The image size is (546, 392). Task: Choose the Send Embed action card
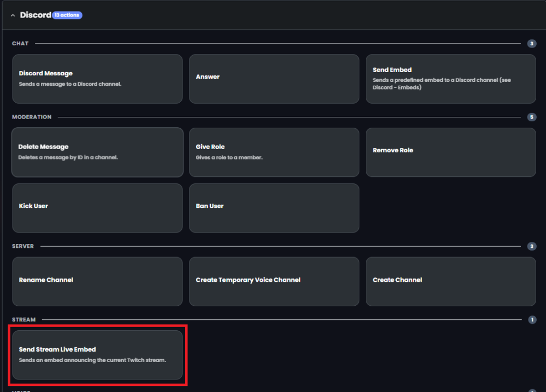(x=451, y=79)
